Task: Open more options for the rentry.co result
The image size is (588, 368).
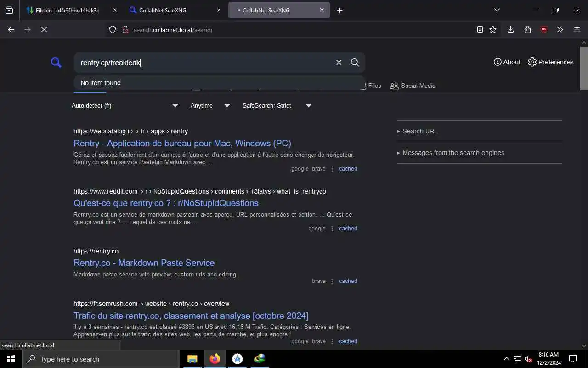Action: [332, 281]
